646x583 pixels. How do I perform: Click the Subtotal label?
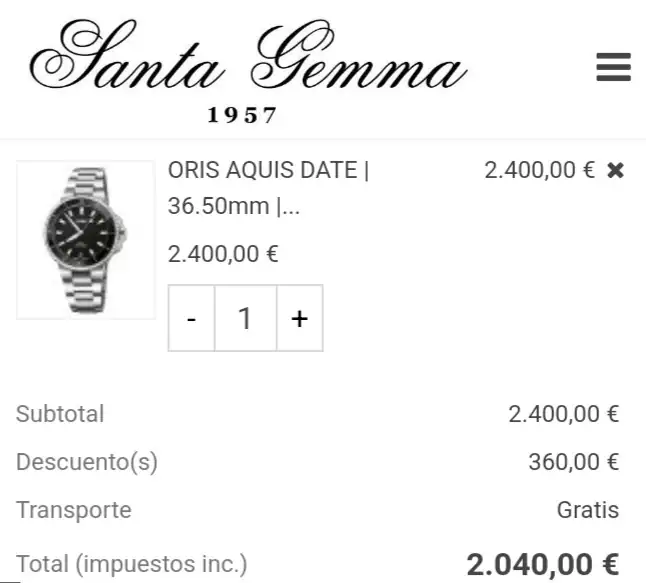[60, 414]
